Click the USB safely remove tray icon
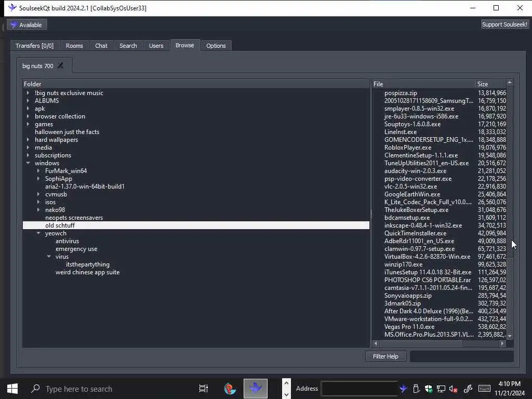Image resolution: width=532 pixels, height=399 pixels. [x=416, y=389]
